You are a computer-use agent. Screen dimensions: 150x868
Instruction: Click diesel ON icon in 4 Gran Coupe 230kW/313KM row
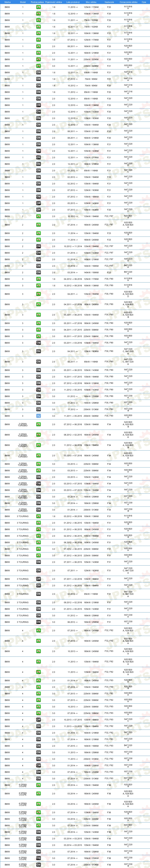[38, 865]
